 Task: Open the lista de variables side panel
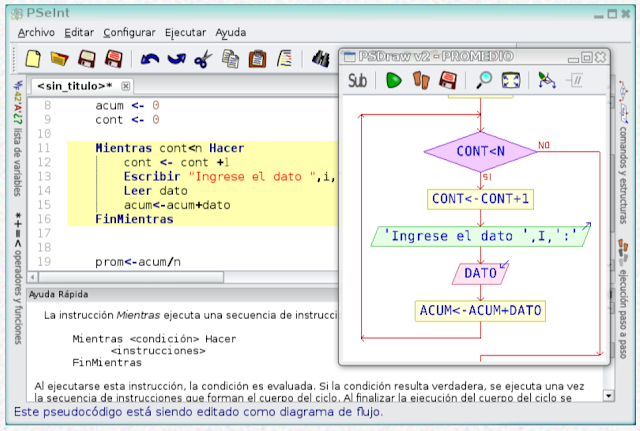click(x=18, y=138)
